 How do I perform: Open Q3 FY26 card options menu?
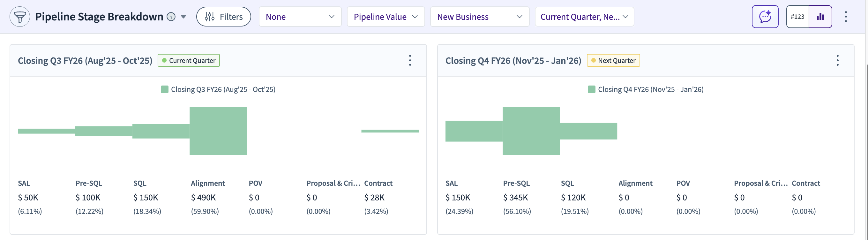click(x=410, y=60)
